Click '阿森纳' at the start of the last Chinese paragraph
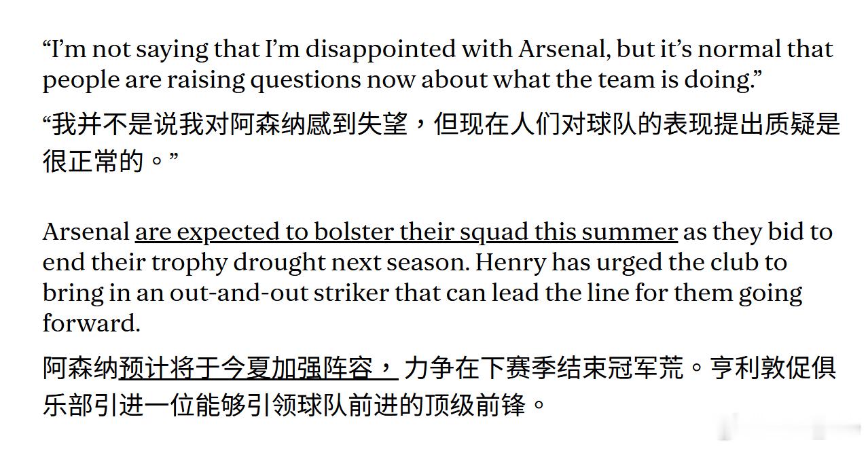 click(80, 368)
